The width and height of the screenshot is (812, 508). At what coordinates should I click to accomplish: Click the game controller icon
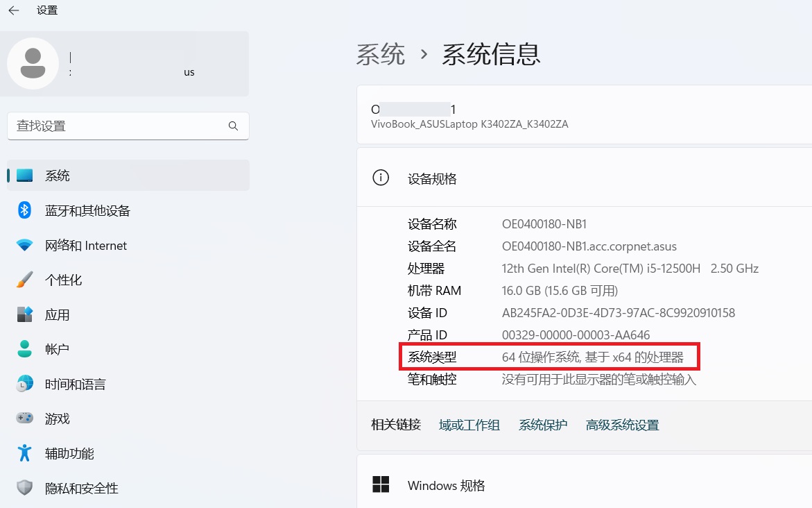tap(25, 418)
